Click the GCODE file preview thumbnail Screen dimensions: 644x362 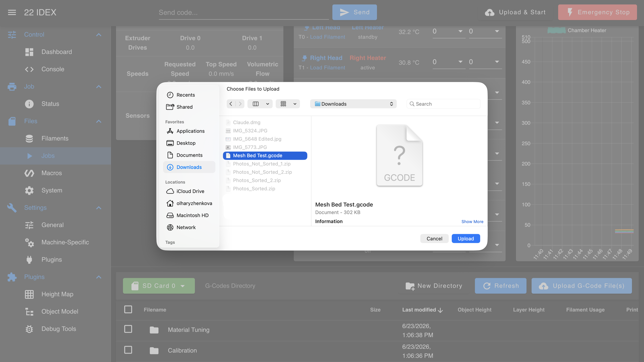tap(399, 155)
